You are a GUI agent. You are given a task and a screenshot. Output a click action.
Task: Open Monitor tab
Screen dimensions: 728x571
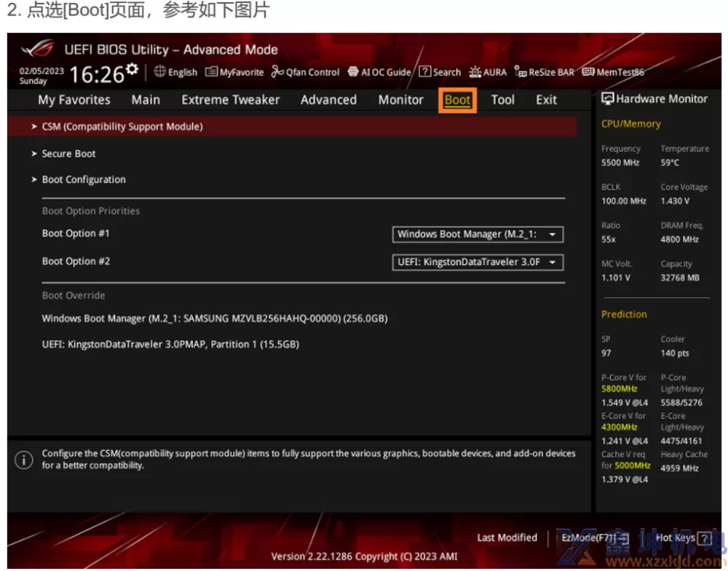pos(401,100)
